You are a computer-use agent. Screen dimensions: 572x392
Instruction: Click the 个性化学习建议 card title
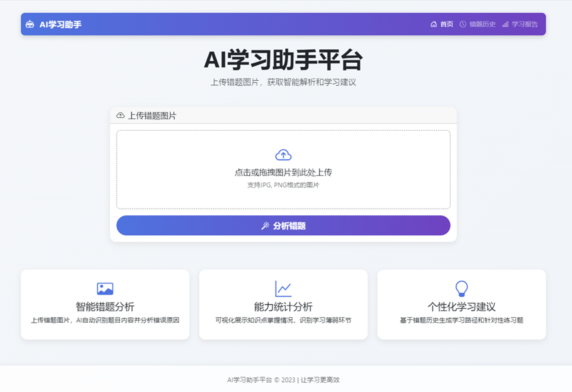tap(462, 307)
